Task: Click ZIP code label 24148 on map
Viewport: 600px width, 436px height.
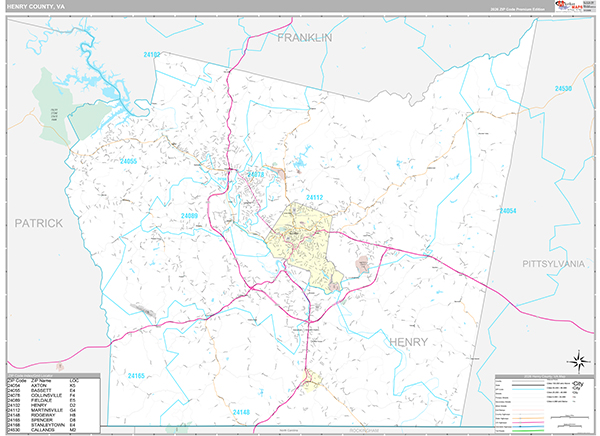Action: [241, 412]
